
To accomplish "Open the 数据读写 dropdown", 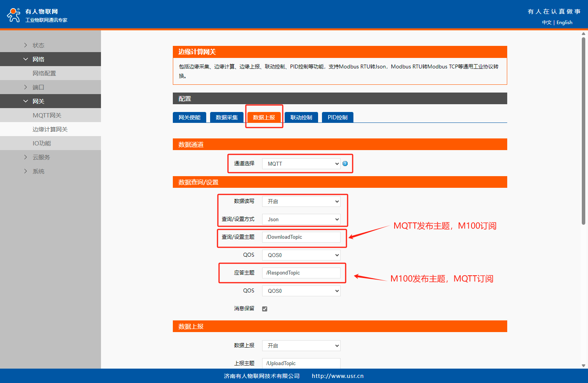I will click(301, 201).
